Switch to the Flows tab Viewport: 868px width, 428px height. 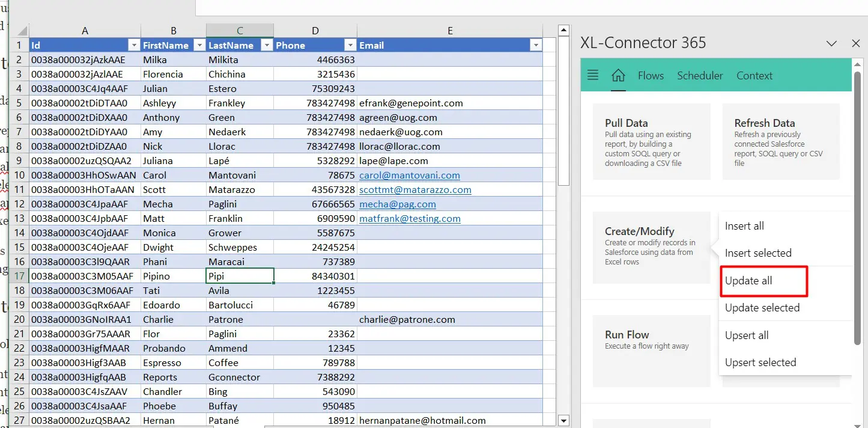pyautogui.click(x=651, y=76)
